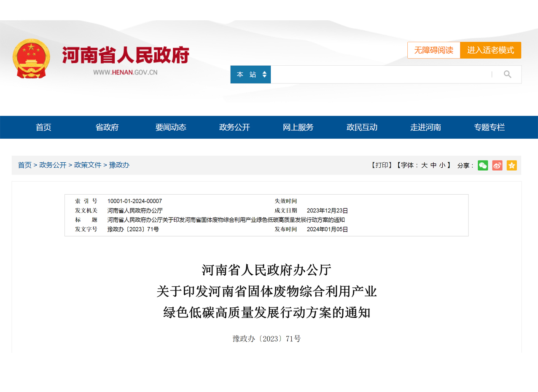Click 河南省人民政府办公厅 issuing agency value

[x=135, y=210]
